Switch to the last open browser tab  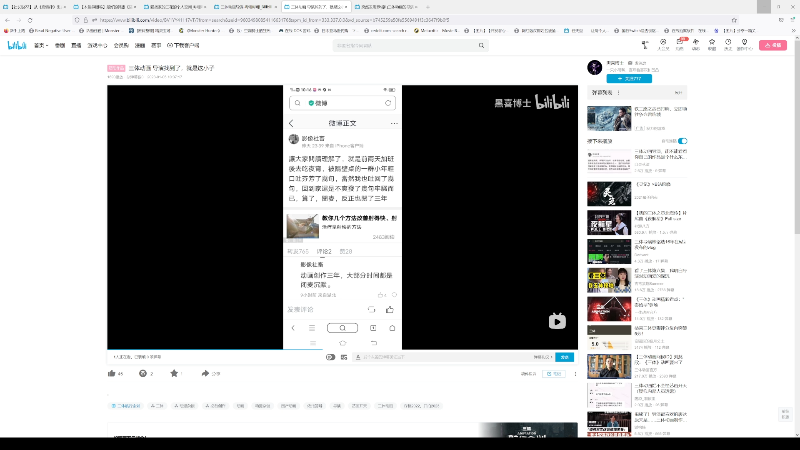[x=386, y=7]
